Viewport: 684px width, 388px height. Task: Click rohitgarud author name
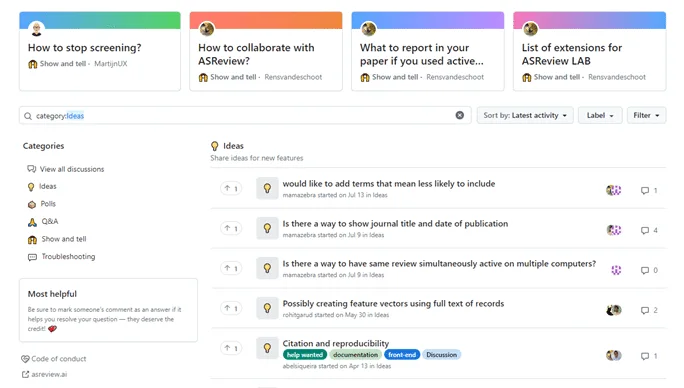[x=298, y=315]
